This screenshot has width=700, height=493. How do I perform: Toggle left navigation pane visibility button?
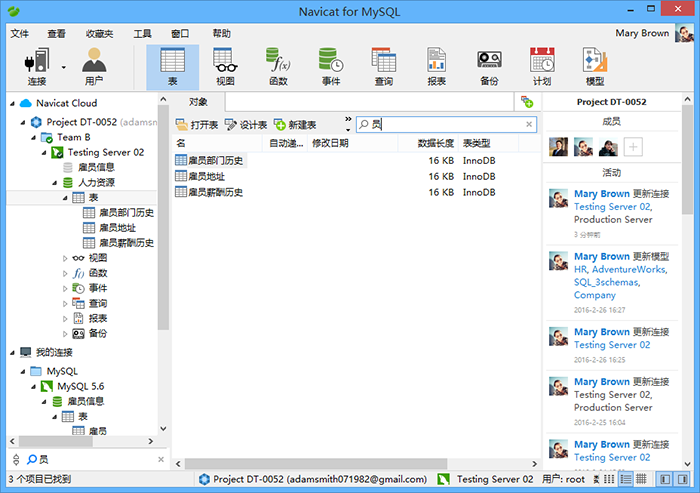pyautogui.click(x=665, y=479)
